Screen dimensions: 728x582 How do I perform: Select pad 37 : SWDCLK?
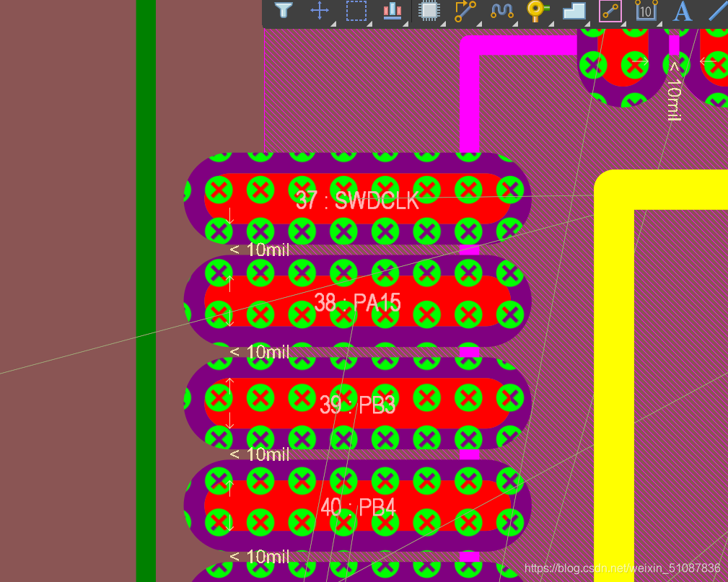(357, 199)
